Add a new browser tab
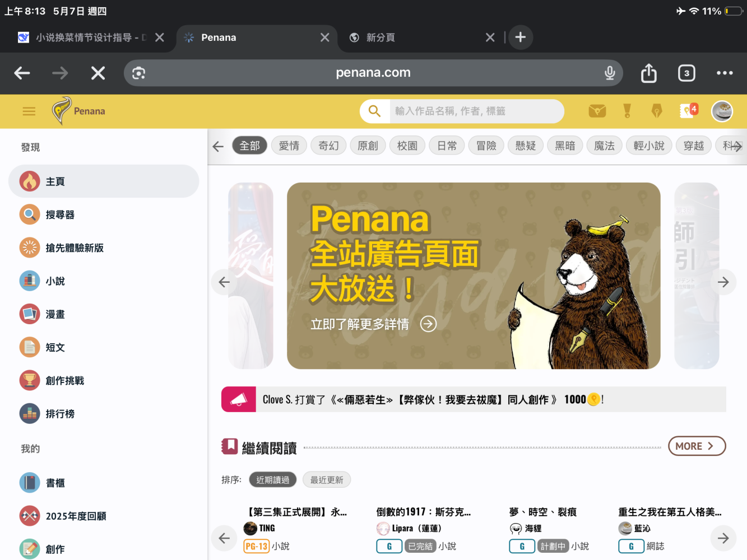Screen dimensions: 747x560 521,38
